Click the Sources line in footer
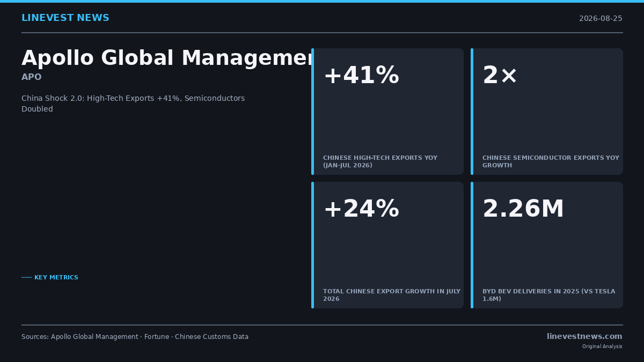The height and width of the screenshot is (362, 644). click(x=135, y=337)
